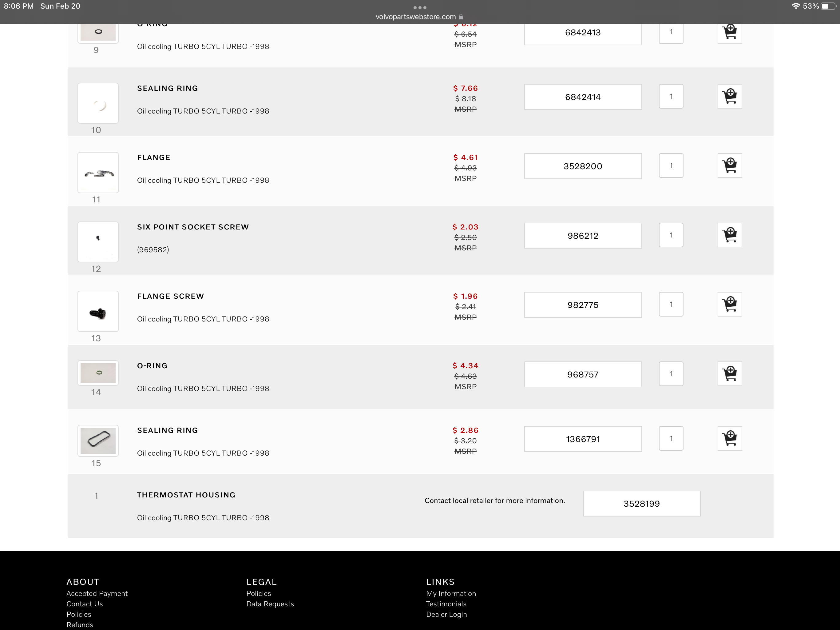Add O-Ring 968757 to cart
This screenshot has height=630, width=840.
(x=729, y=373)
